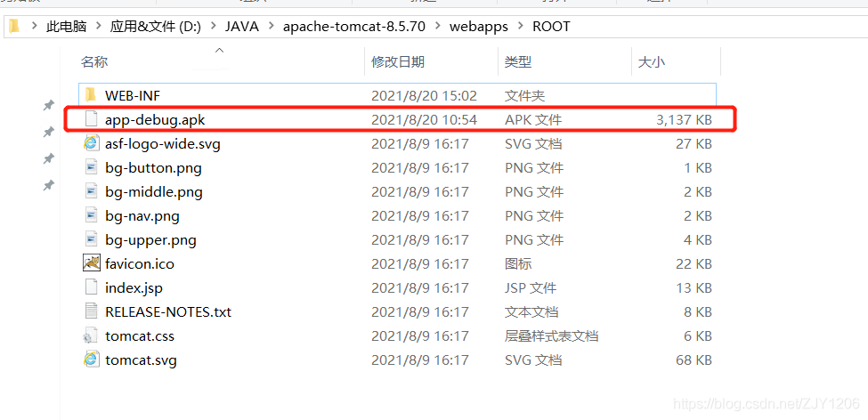This screenshot has height=420, width=868.
Task: Sort by 类型 column header
Action: (x=518, y=62)
